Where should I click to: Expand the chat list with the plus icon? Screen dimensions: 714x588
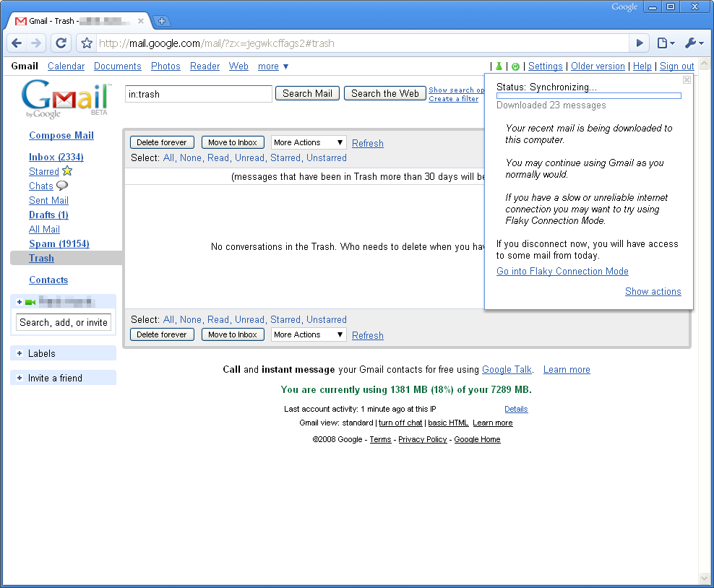tap(19, 302)
